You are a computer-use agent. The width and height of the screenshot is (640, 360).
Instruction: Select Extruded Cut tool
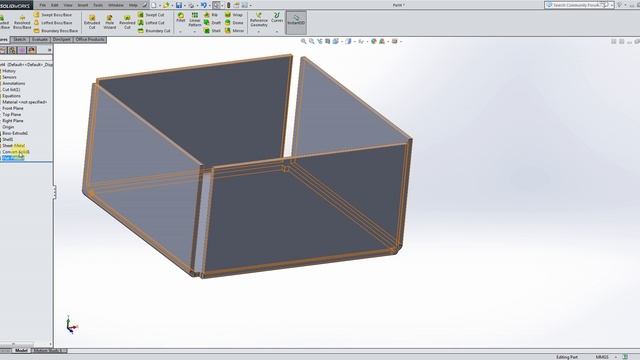click(92, 22)
